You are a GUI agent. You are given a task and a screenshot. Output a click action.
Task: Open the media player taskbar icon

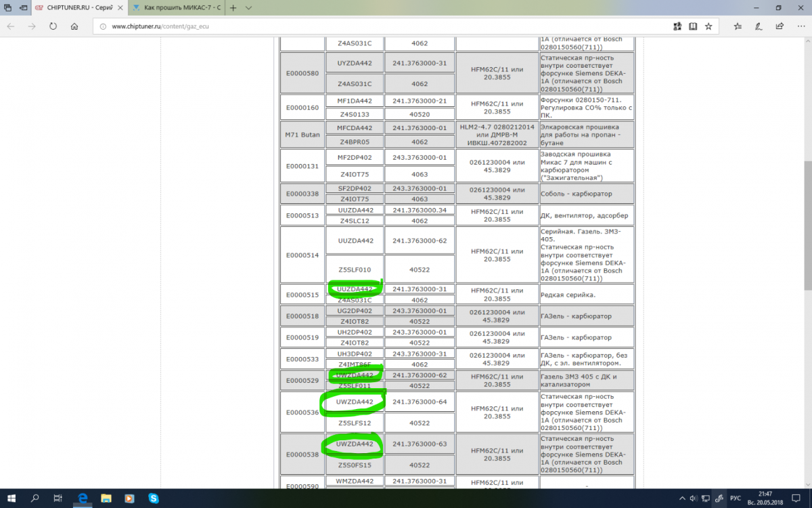(x=130, y=498)
